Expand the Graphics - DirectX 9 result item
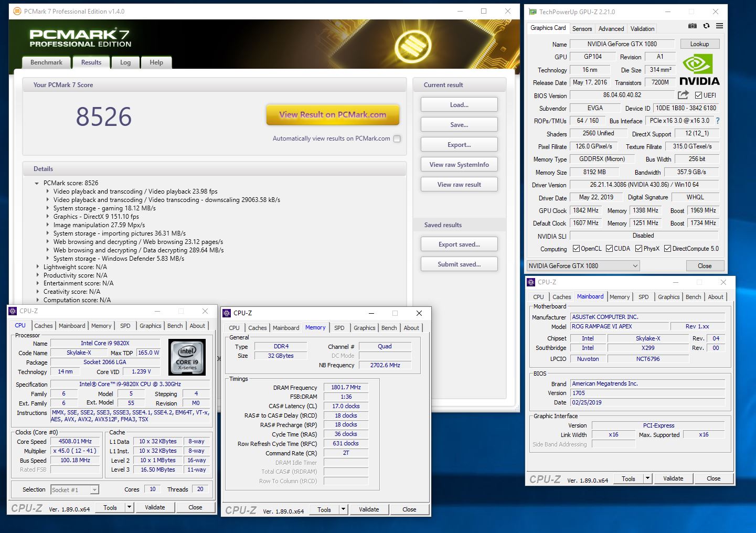 pos(47,217)
